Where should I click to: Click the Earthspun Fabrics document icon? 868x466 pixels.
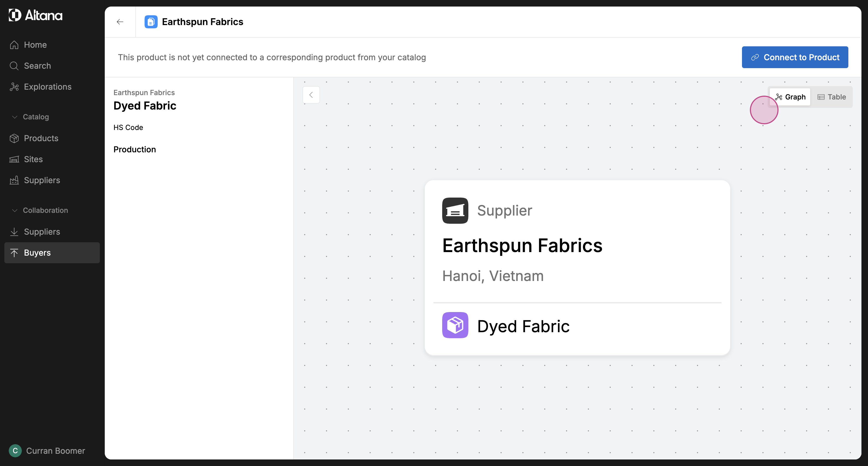pyautogui.click(x=151, y=22)
